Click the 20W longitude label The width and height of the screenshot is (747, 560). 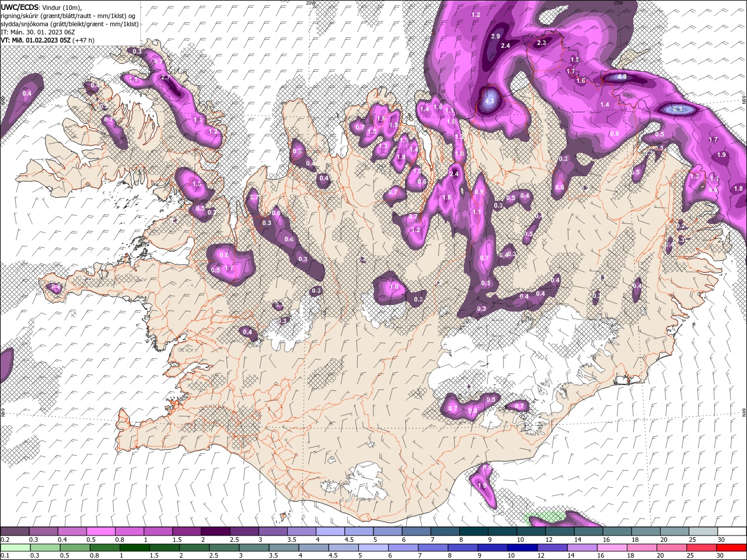(310, 3)
